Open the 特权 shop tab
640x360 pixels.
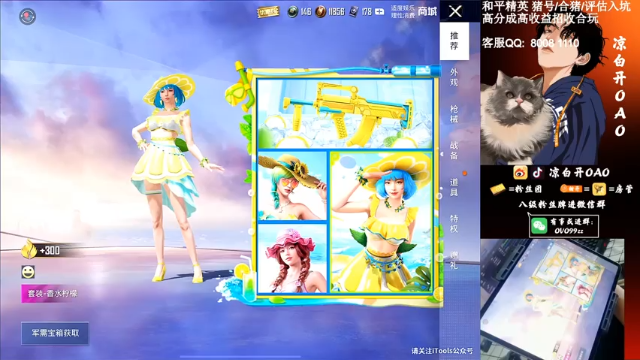coord(454,224)
